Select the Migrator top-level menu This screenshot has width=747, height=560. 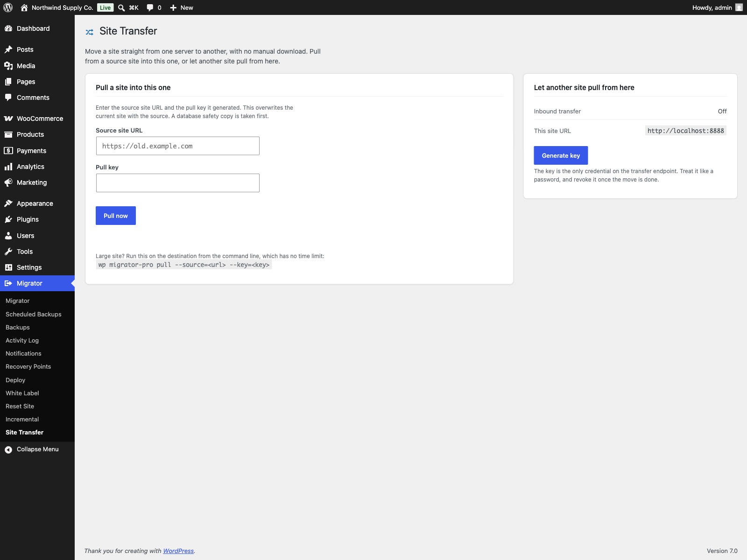pos(37,283)
